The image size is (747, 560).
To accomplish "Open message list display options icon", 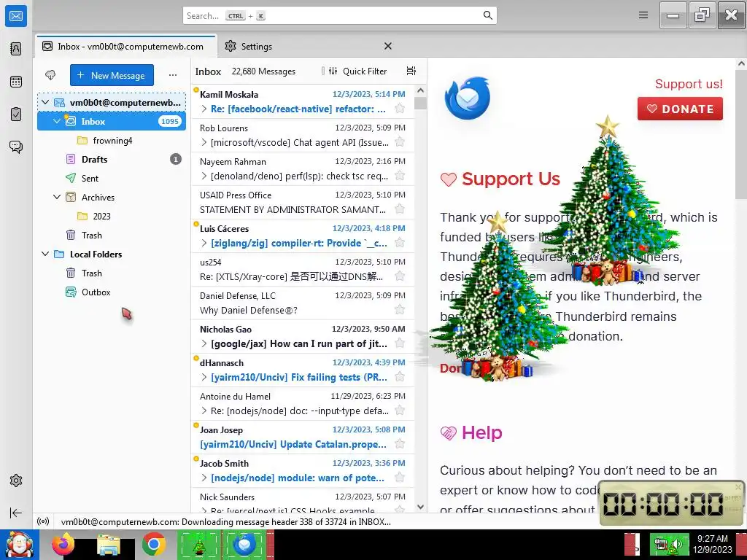I will [411, 71].
